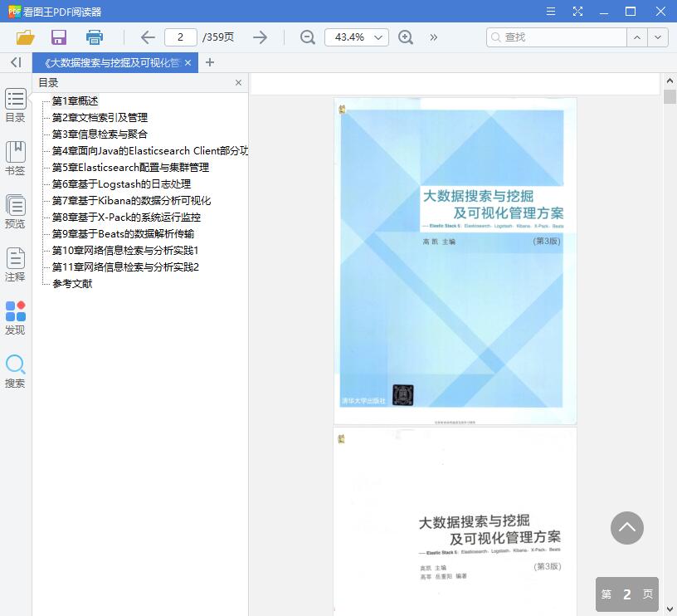Add a new tab with plus icon
This screenshot has width=677, height=616.
(x=210, y=62)
